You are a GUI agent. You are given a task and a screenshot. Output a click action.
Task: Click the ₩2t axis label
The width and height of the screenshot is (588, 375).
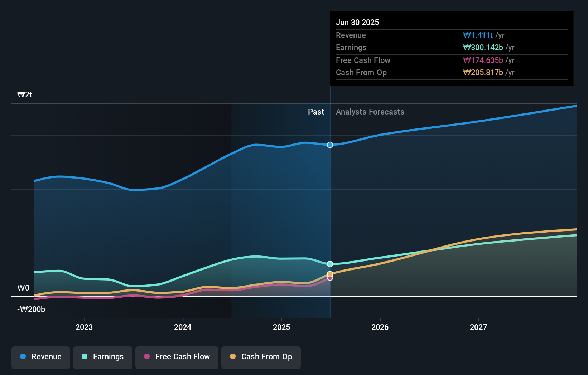tap(24, 94)
